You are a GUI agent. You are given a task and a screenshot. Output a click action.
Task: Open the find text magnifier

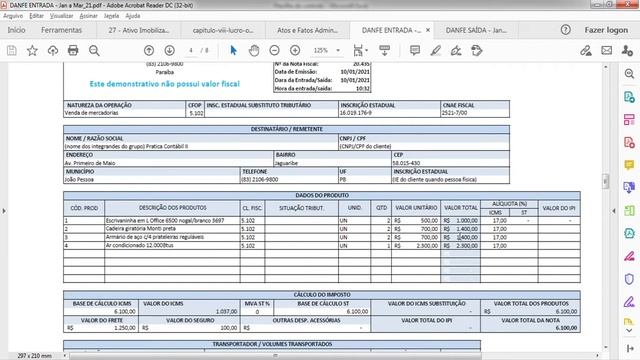coord(94,51)
